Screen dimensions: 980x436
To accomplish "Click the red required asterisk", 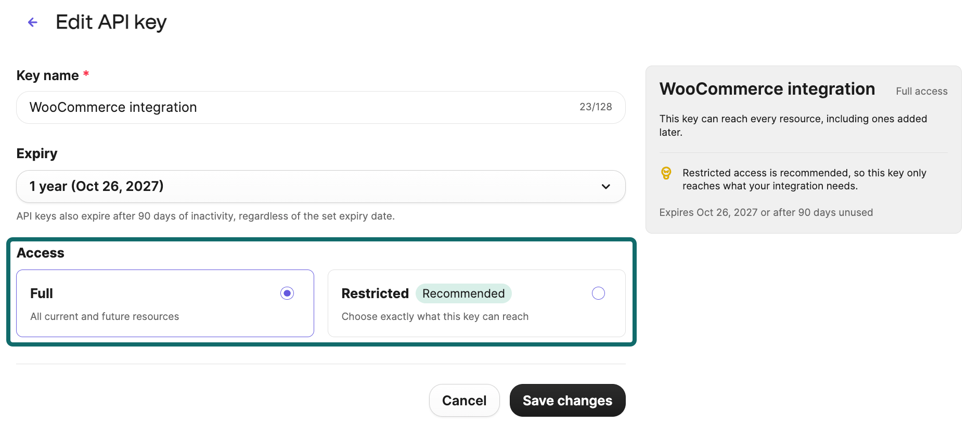I will click(x=86, y=74).
